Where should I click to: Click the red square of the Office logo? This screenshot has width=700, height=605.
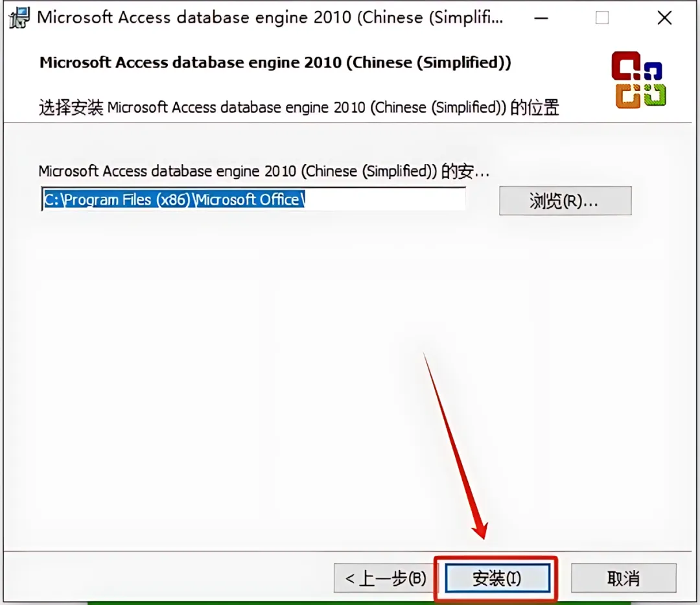click(x=626, y=66)
